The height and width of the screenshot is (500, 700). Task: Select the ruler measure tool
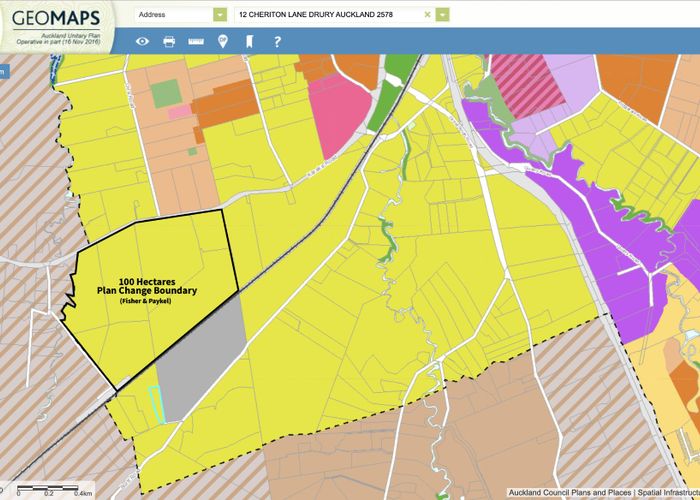point(195,41)
